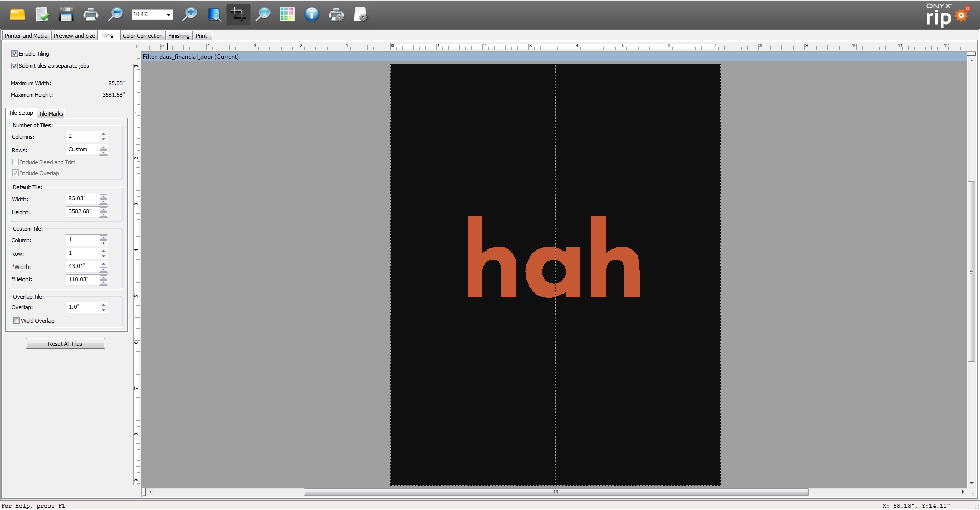Click the printer icon in the toolbar
The image size is (980, 510).
(x=91, y=14)
